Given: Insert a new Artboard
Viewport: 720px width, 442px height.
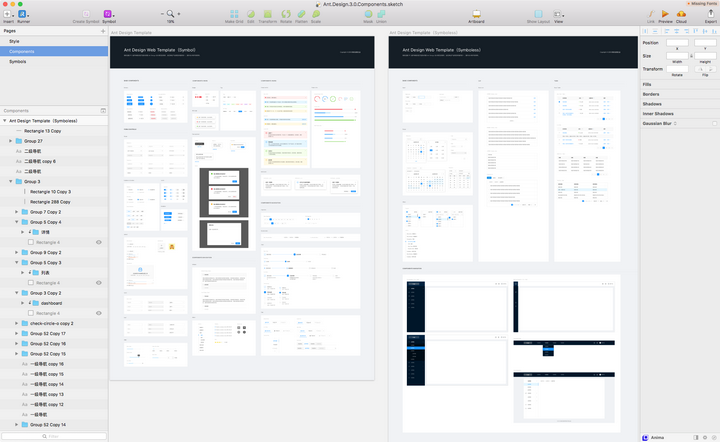Looking at the screenshot, I should (476, 14).
